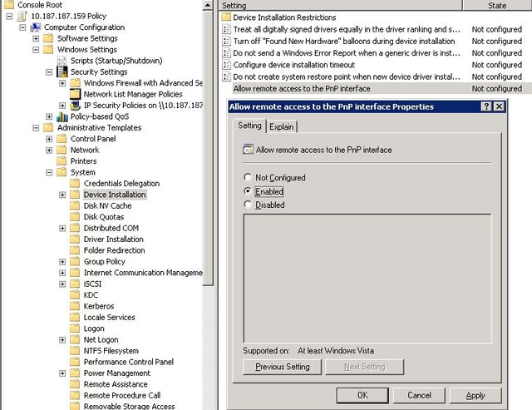Expand the Power Management node
Viewport: 532px width, 410px height.
(62, 373)
